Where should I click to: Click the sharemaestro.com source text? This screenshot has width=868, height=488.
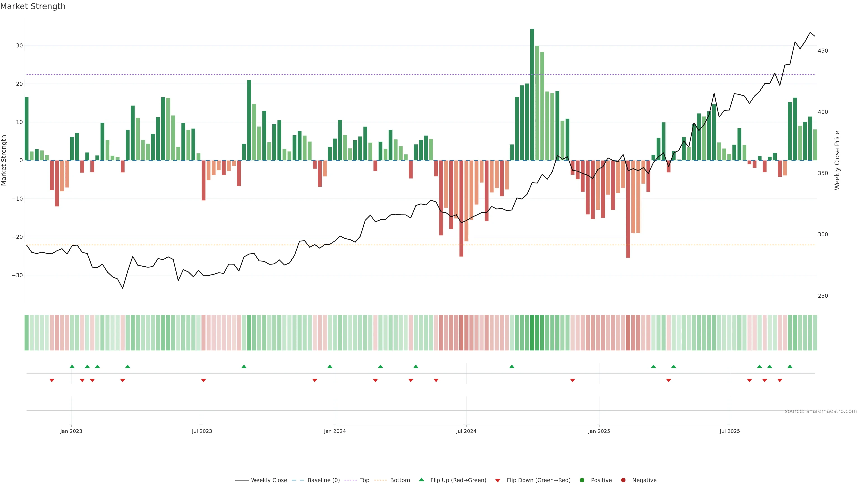click(x=821, y=411)
